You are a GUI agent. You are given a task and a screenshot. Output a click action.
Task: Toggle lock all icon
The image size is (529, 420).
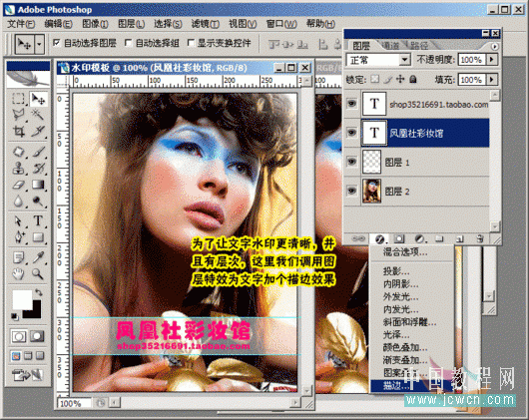tap(413, 79)
